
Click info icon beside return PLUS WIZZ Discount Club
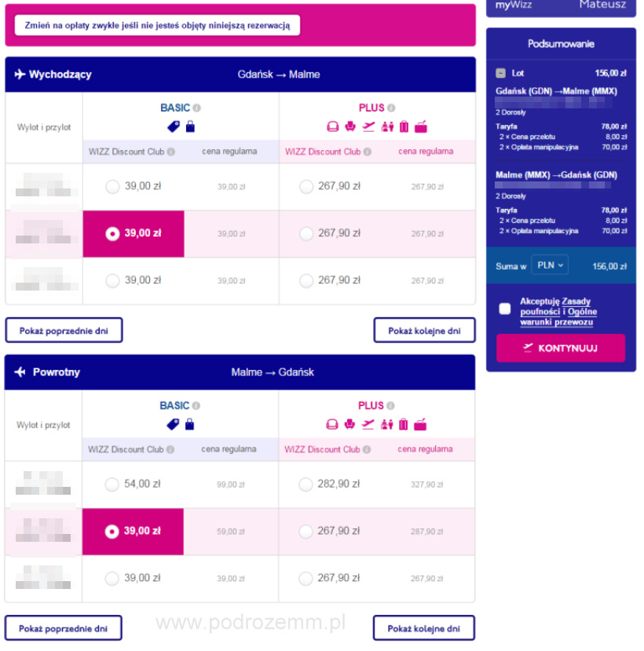click(x=367, y=450)
